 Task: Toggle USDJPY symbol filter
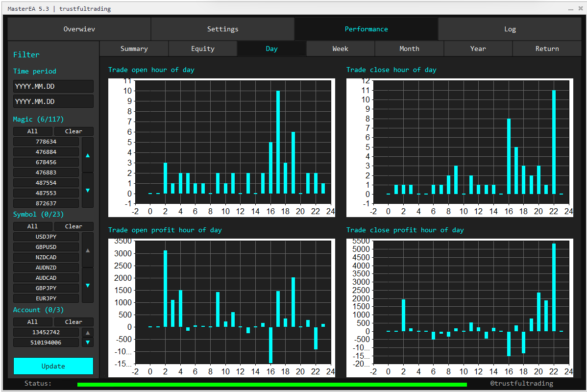coord(46,237)
